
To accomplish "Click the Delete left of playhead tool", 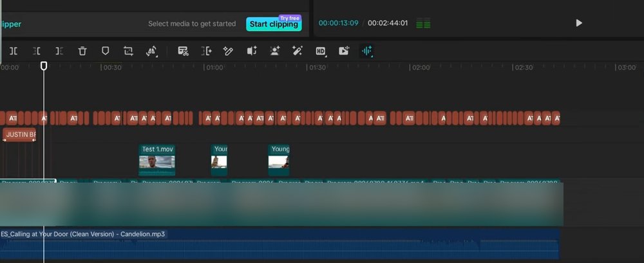I will coord(37,51).
